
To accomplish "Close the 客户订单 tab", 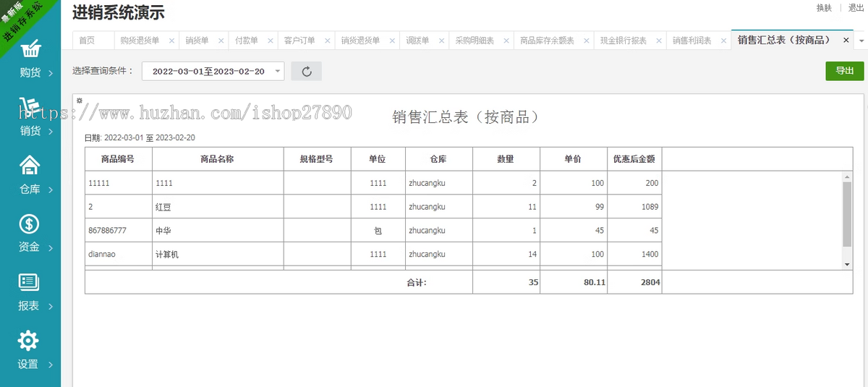I will pyautogui.click(x=327, y=41).
